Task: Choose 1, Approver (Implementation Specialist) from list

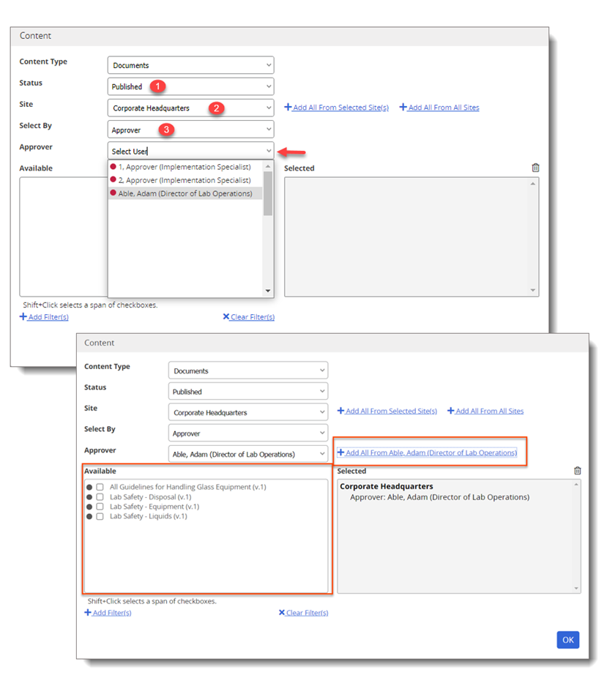Action: pyautogui.click(x=184, y=167)
